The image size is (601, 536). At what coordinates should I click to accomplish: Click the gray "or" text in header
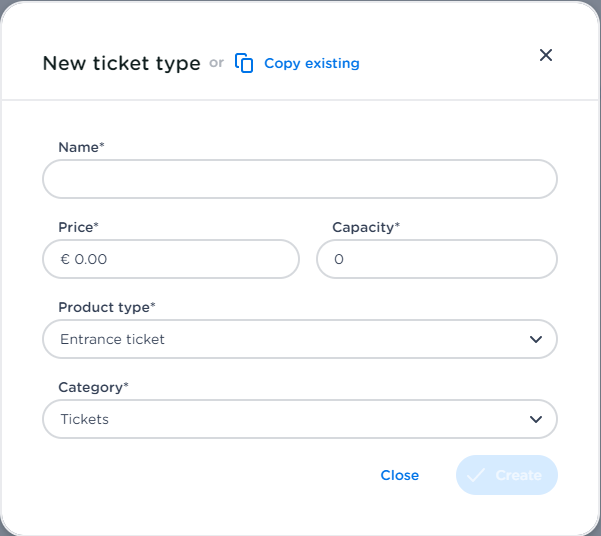click(x=217, y=63)
